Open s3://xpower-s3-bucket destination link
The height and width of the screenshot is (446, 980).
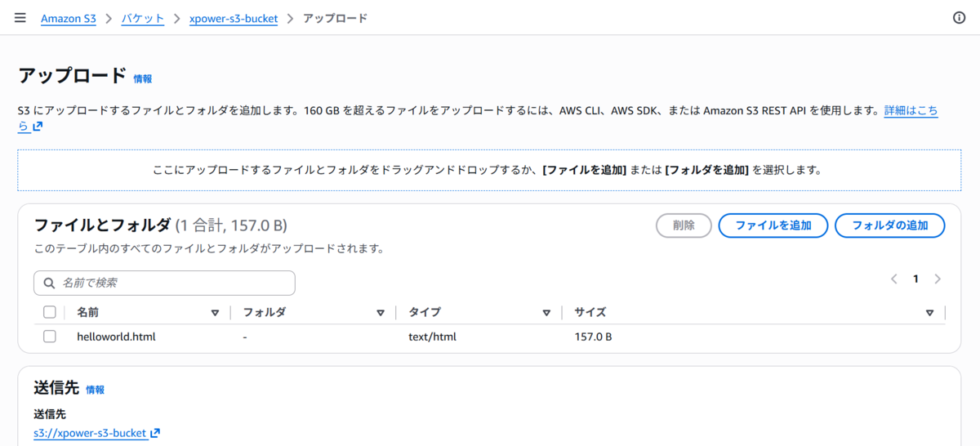[x=90, y=433]
